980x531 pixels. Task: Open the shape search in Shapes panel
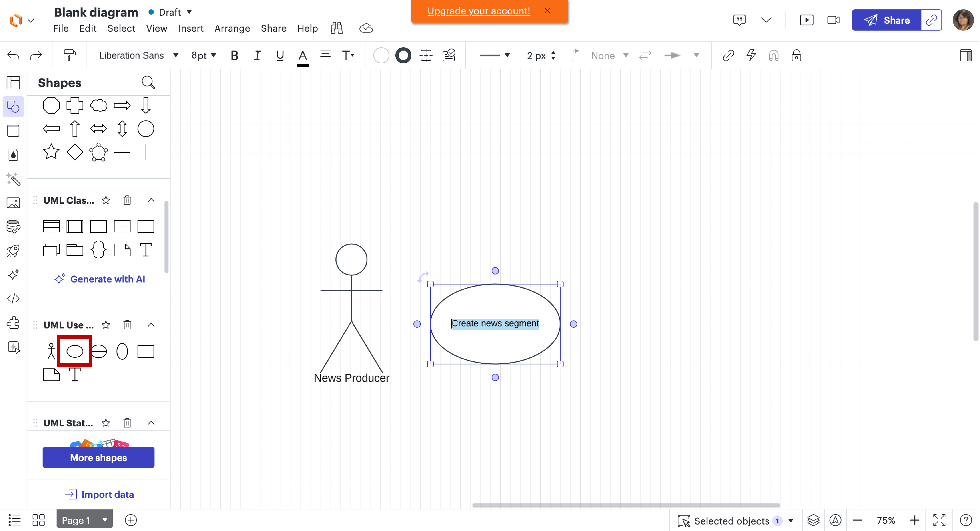[x=148, y=82]
